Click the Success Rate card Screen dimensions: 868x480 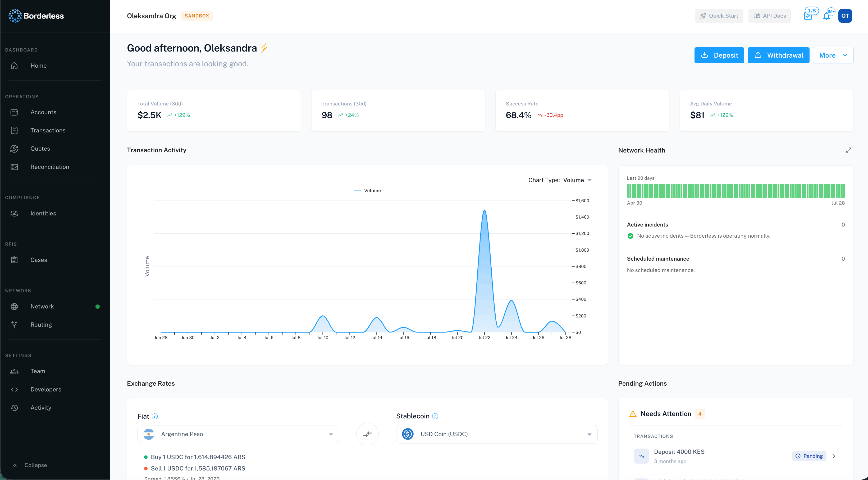tap(582, 110)
